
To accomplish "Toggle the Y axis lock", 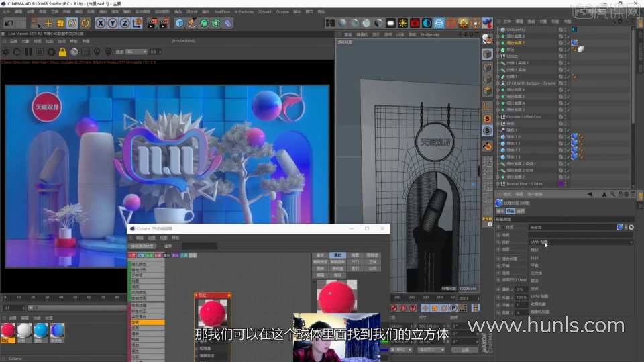I will click(x=113, y=24).
